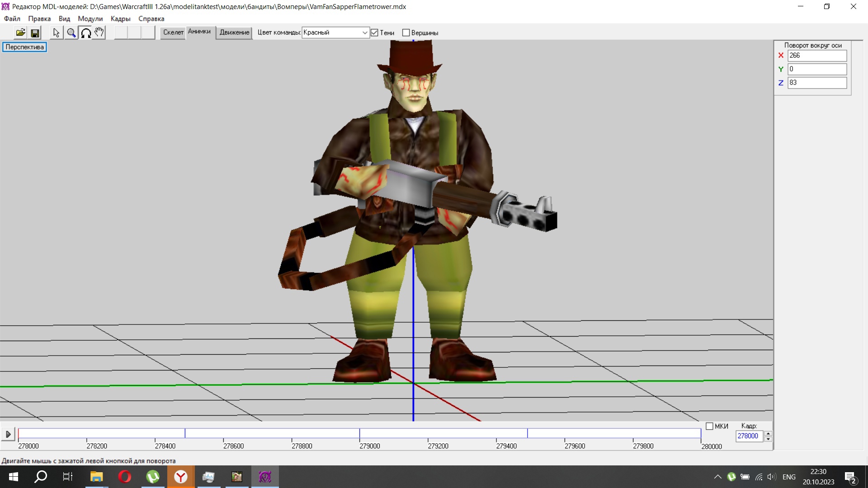Viewport: 868px width, 488px height.
Task: Click the Перспектива view button
Action: (24, 47)
